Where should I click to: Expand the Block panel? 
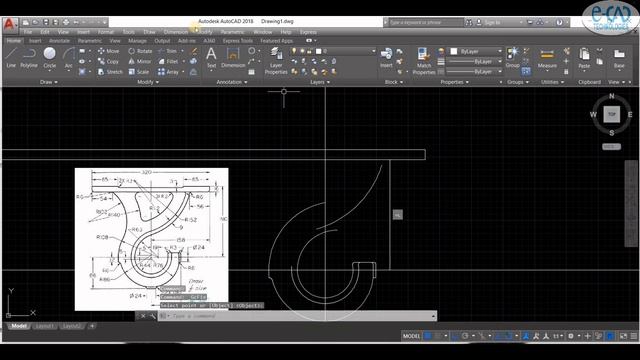point(394,82)
